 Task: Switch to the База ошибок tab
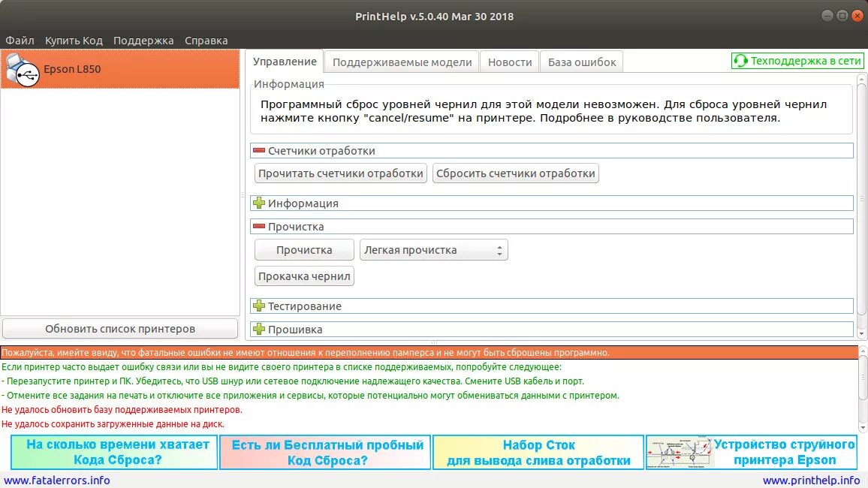tap(582, 62)
